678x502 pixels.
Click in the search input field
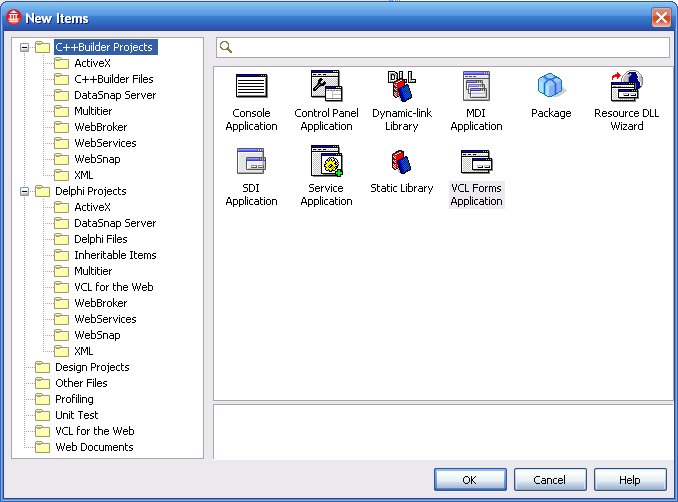tap(443, 47)
